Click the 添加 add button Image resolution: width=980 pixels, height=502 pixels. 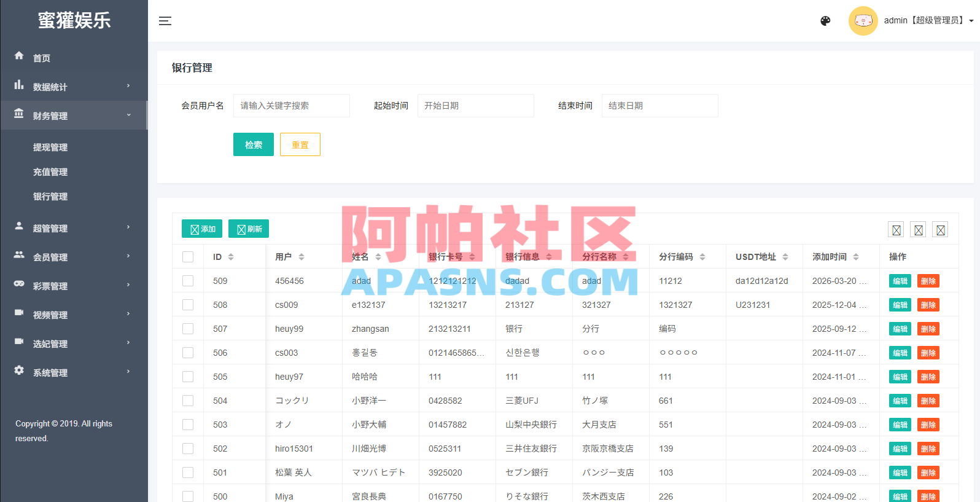202,229
